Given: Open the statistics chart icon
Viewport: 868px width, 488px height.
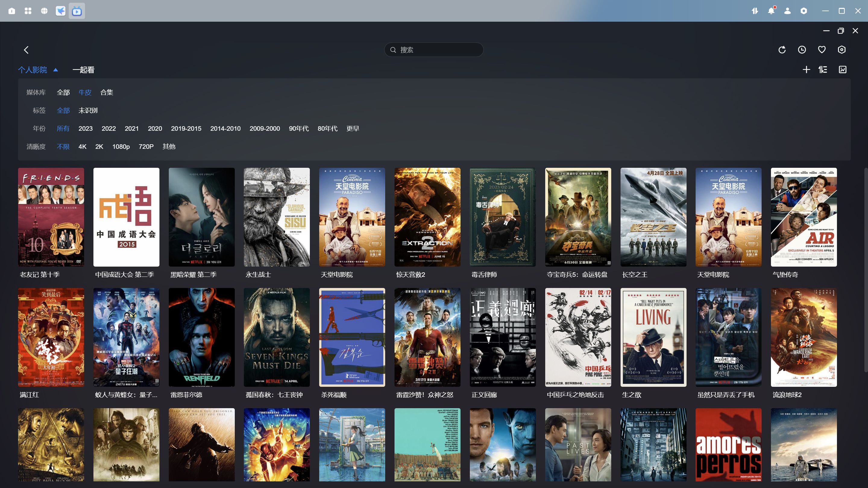Looking at the screenshot, I should coord(843,70).
